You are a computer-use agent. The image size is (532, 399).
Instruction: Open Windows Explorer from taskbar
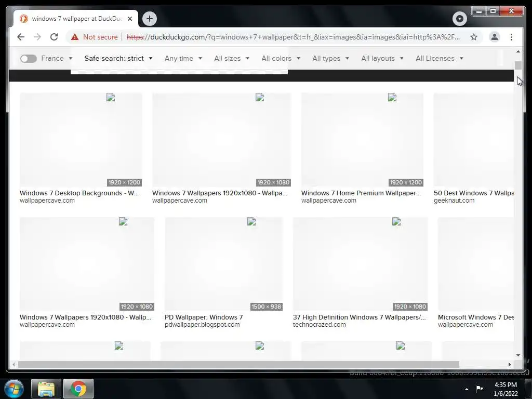coord(46,389)
